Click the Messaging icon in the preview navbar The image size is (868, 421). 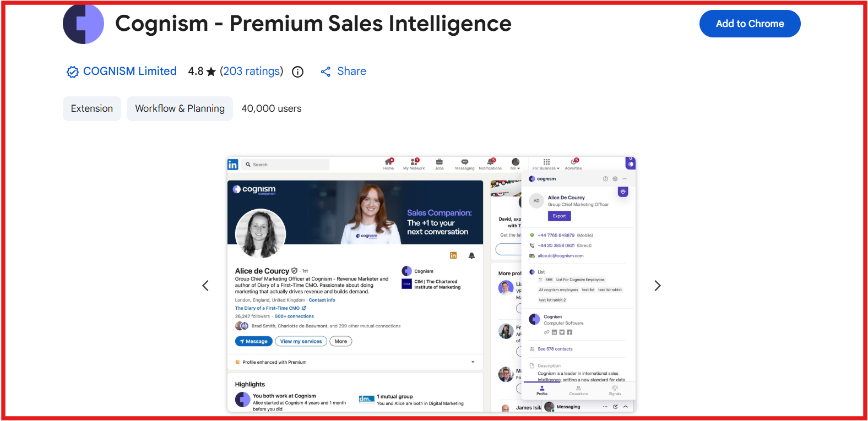[x=465, y=164]
